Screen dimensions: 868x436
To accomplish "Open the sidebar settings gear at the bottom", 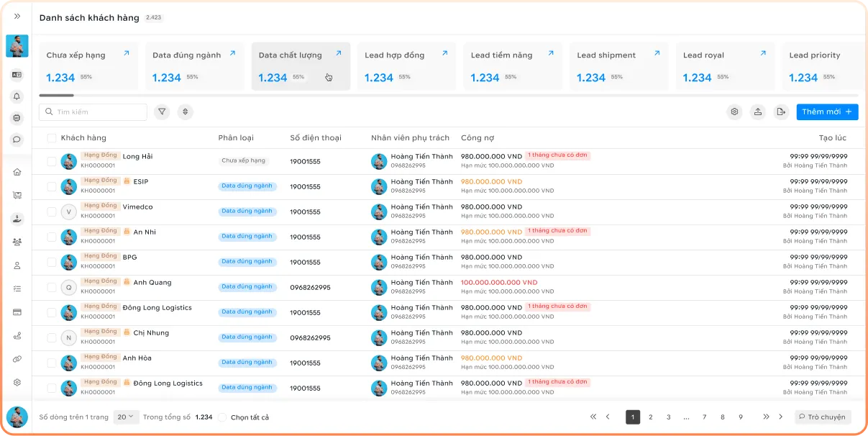I will pos(17,382).
